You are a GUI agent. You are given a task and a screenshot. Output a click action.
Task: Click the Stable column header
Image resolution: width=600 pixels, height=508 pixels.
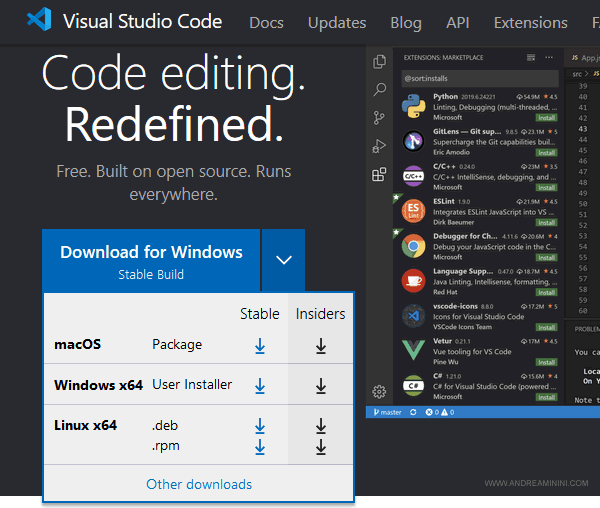(x=259, y=314)
